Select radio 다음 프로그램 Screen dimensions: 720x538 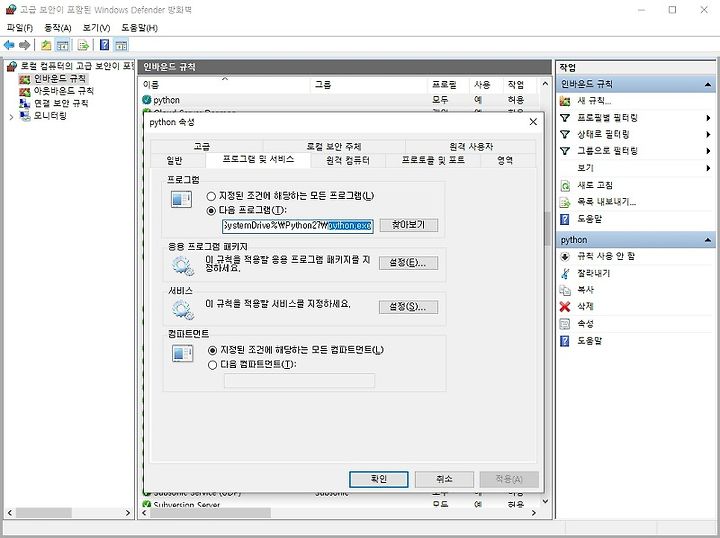coord(211,211)
